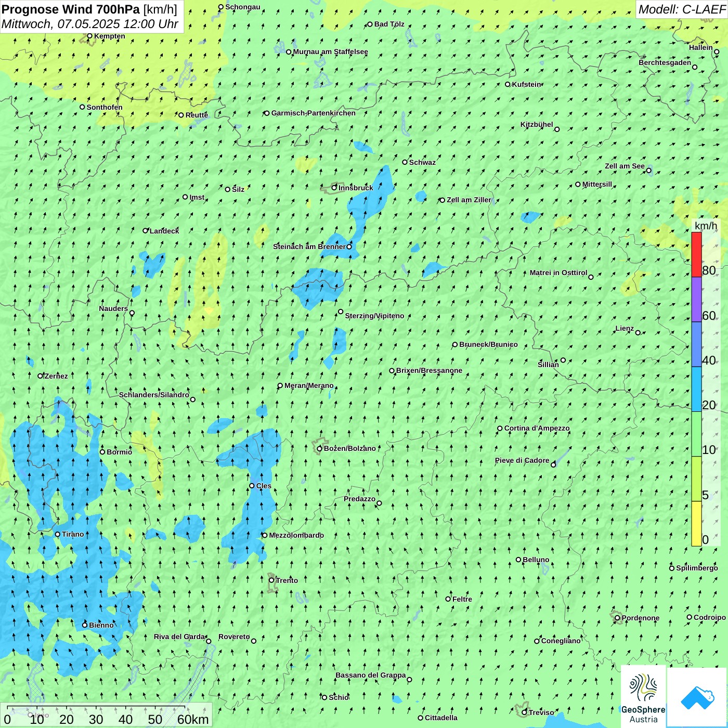Click the map title 'Prognose Wind 700hPa'
Screen dimensions: 728x728
(71, 9)
